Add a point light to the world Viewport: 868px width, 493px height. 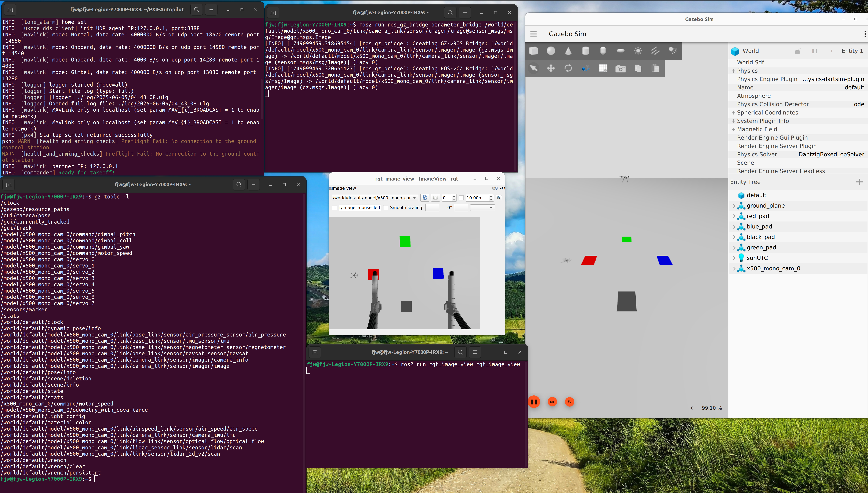[x=638, y=51]
